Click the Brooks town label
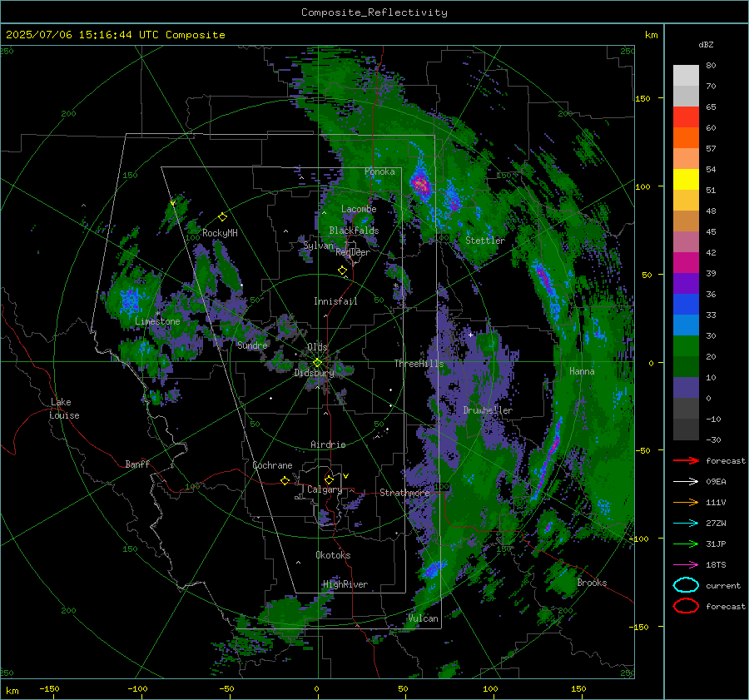The height and width of the screenshot is (700, 749). tap(592, 583)
